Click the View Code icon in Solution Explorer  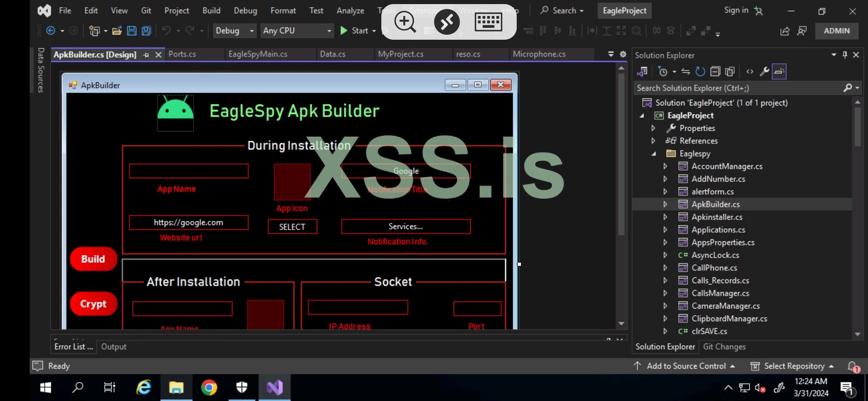[750, 71]
